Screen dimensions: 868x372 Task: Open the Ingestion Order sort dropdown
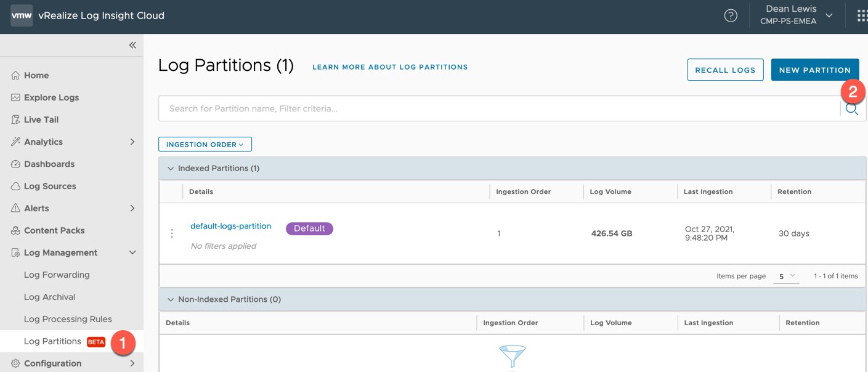[205, 144]
